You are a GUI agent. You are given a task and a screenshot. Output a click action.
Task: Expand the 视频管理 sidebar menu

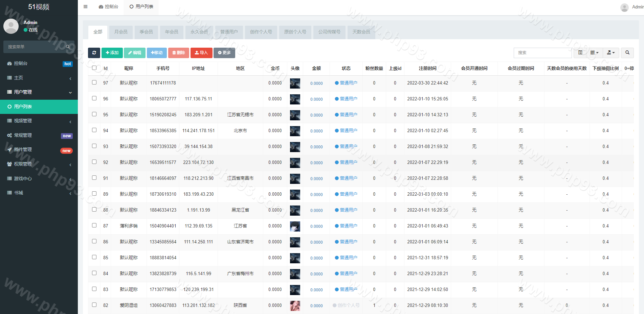click(39, 121)
